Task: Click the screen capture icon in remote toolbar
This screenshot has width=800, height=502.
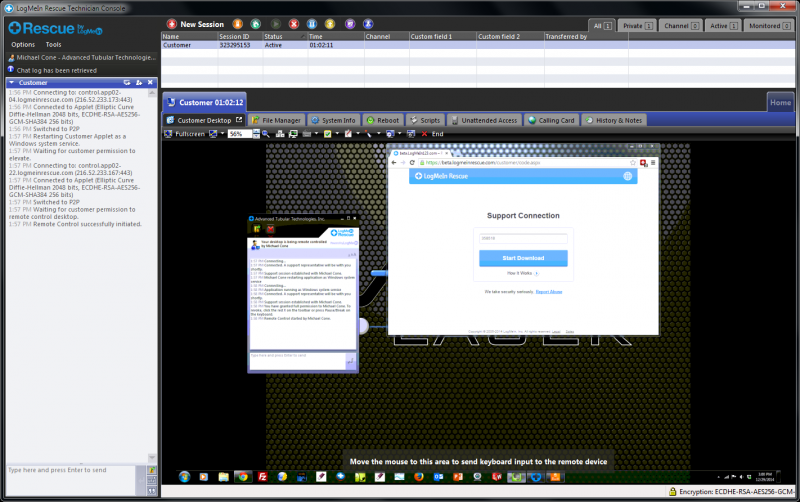Action: pyautogui.click(x=390, y=134)
